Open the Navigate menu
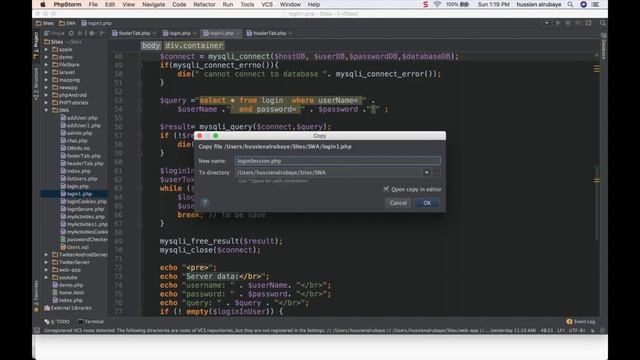Screen dimensions: 640x360 153,4
